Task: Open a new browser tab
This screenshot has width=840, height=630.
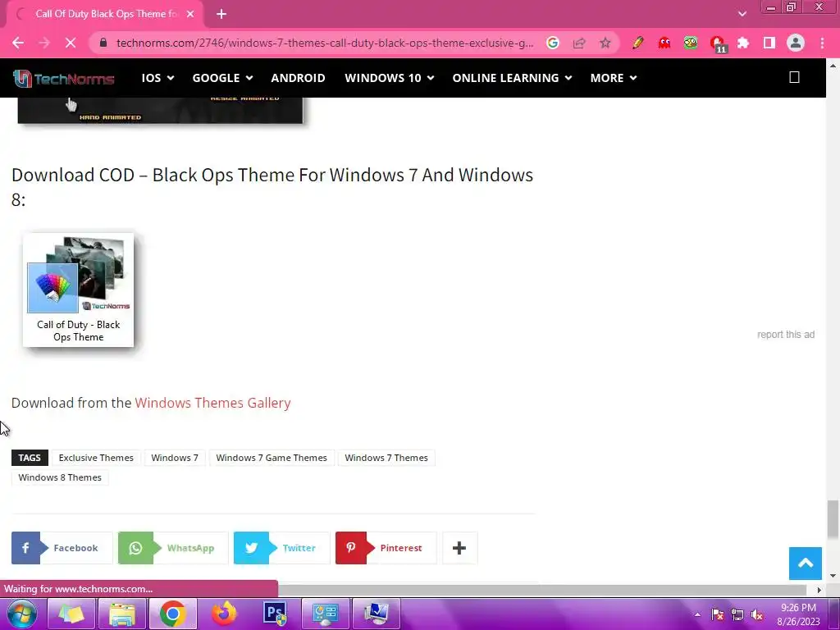Action: (x=221, y=14)
